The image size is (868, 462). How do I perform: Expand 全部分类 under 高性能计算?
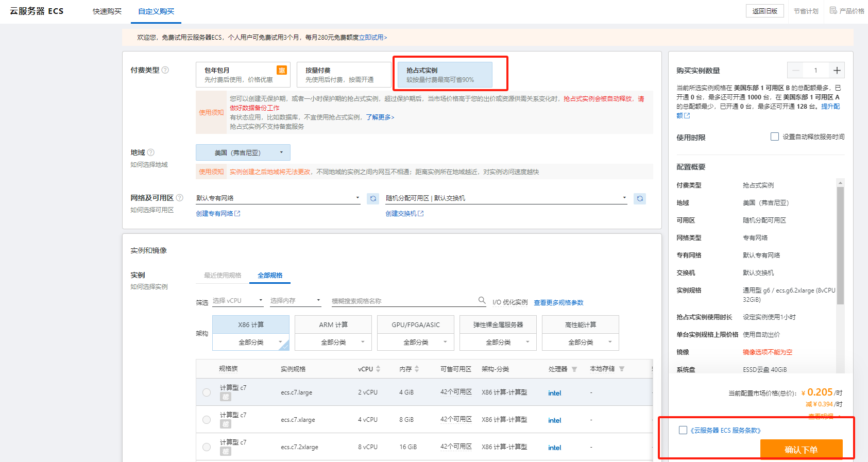click(x=581, y=342)
